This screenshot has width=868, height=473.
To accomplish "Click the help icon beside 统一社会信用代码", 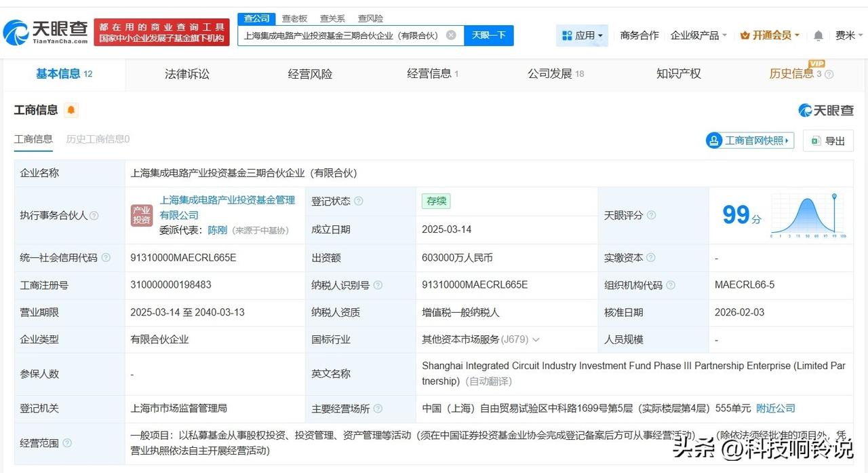I will tap(105, 258).
